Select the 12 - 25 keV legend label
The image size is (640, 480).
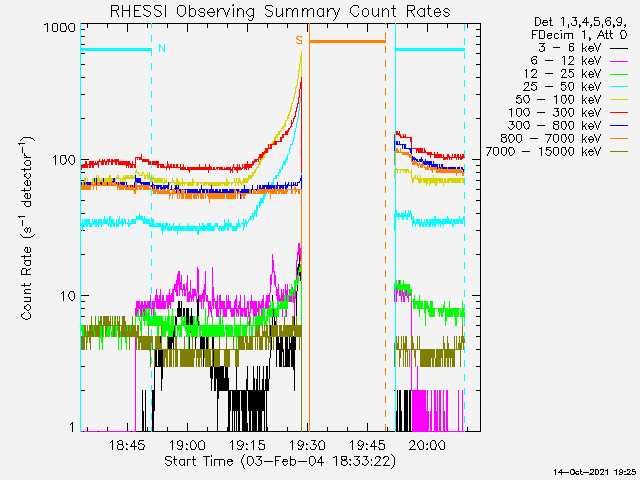(562, 74)
